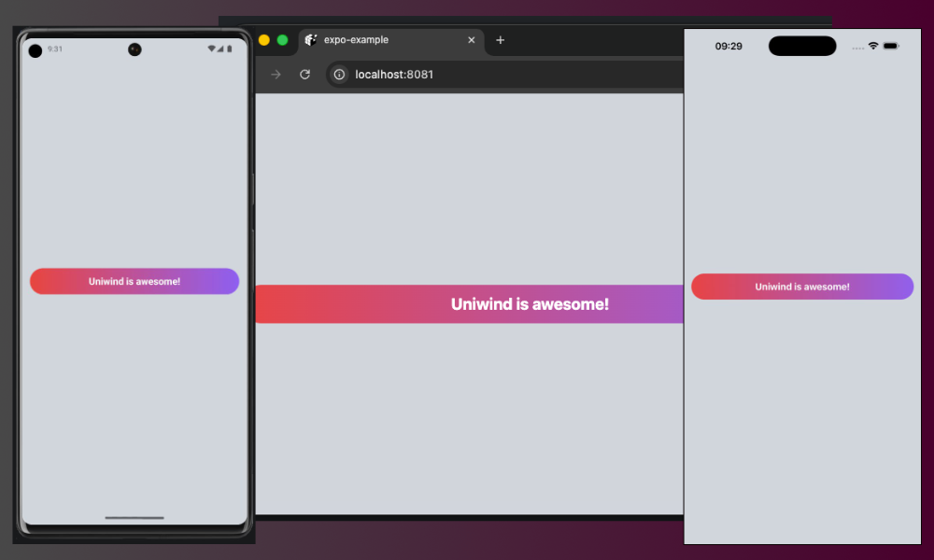Viewport: 934px width, 560px height.
Task: Tap the Wi-Fi icon on Android status bar
Action: tap(211, 49)
